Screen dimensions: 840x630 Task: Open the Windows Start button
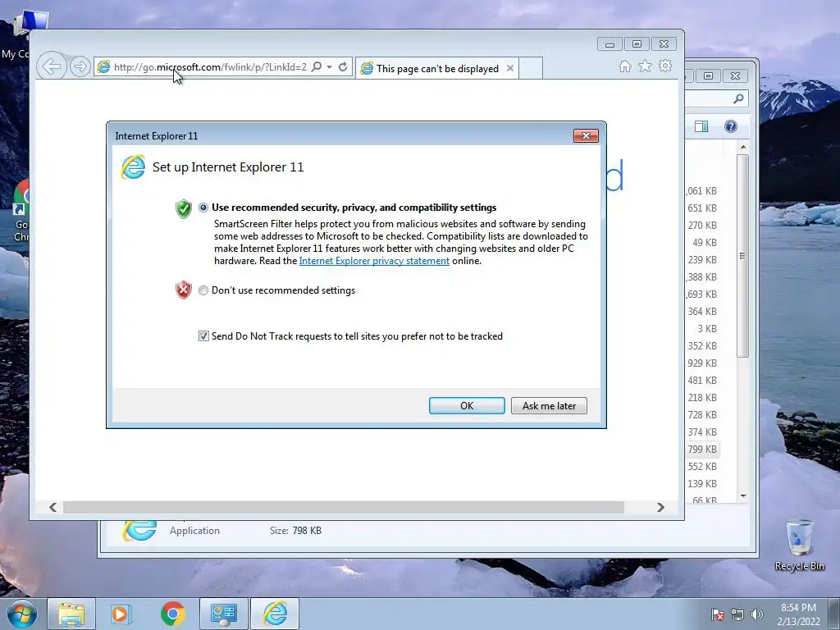coord(21,614)
